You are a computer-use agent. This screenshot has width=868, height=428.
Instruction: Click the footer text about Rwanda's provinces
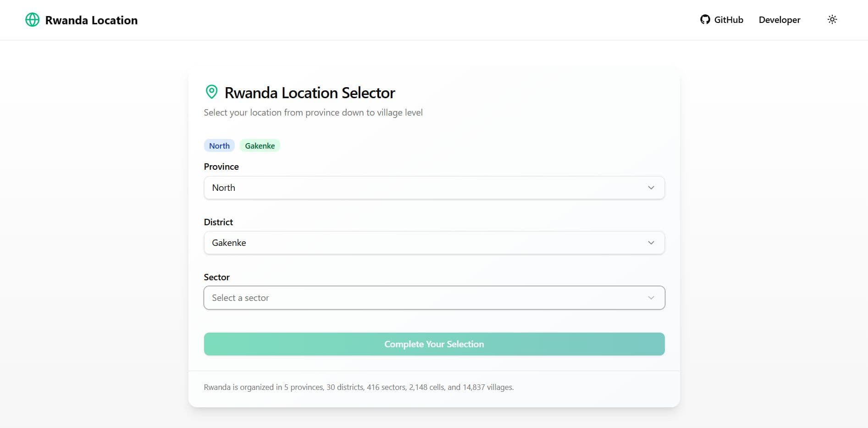359,387
